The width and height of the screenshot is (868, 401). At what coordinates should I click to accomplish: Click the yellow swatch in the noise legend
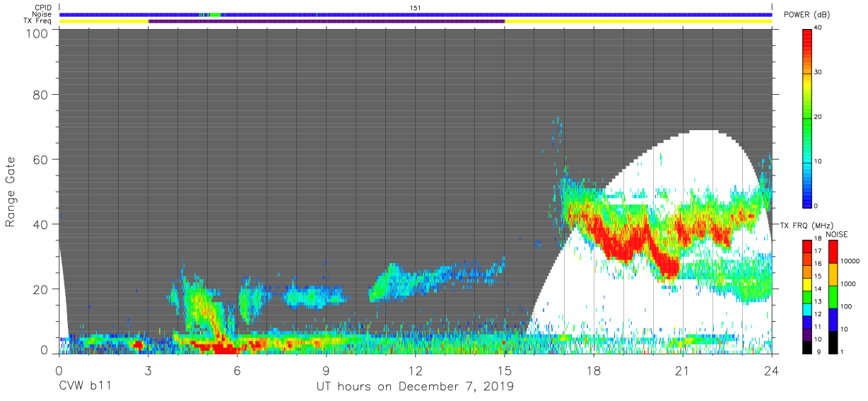tap(833, 274)
